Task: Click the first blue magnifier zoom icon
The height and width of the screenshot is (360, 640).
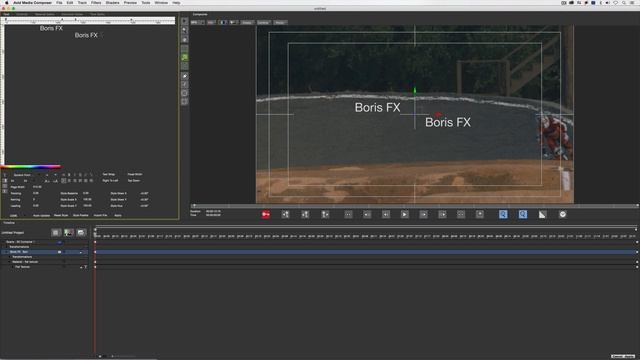Action: click(x=503, y=214)
